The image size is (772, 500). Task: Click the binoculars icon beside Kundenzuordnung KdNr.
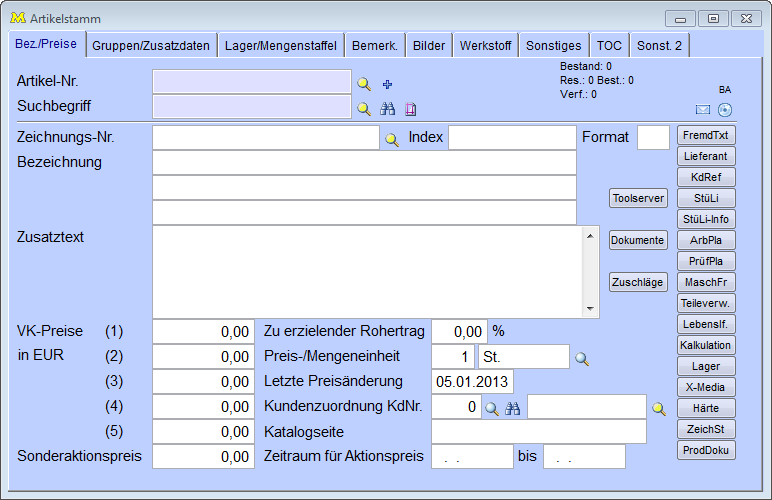click(512, 408)
